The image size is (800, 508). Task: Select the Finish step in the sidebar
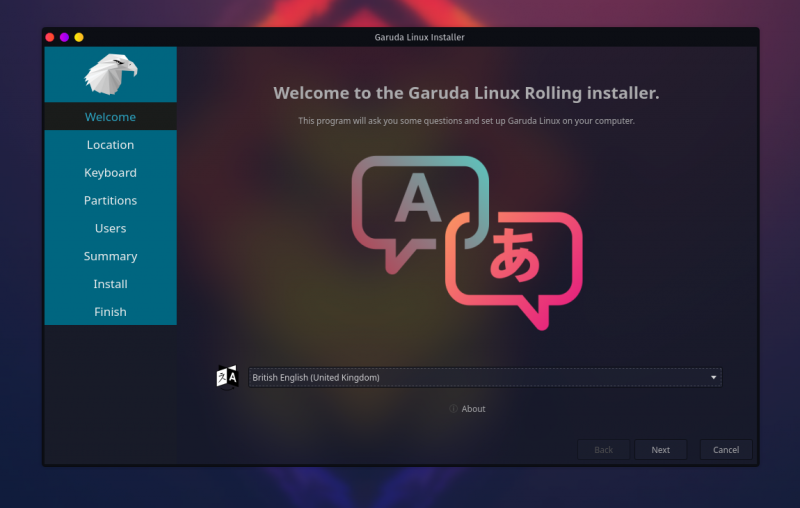coord(111,312)
